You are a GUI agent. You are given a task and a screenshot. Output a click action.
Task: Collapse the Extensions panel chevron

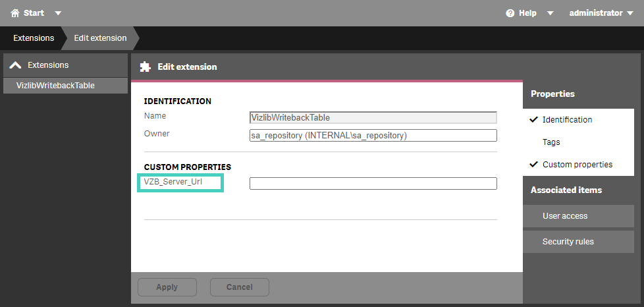(x=15, y=65)
